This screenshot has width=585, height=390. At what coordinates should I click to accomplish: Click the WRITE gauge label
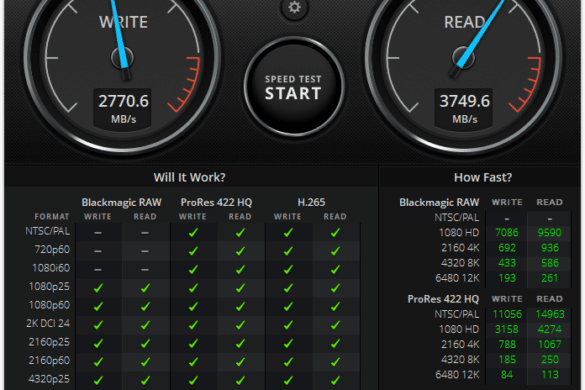[x=123, y=22]
